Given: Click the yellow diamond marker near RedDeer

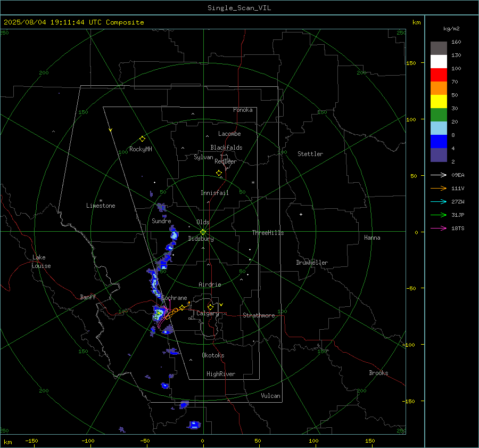Looking at the screenshot, I should click(219, 173).
